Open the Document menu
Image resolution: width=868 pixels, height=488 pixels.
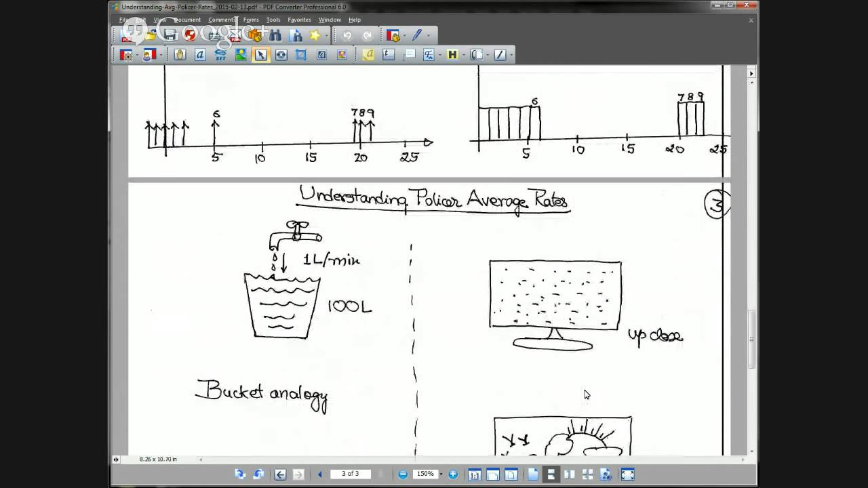[187, 20]
